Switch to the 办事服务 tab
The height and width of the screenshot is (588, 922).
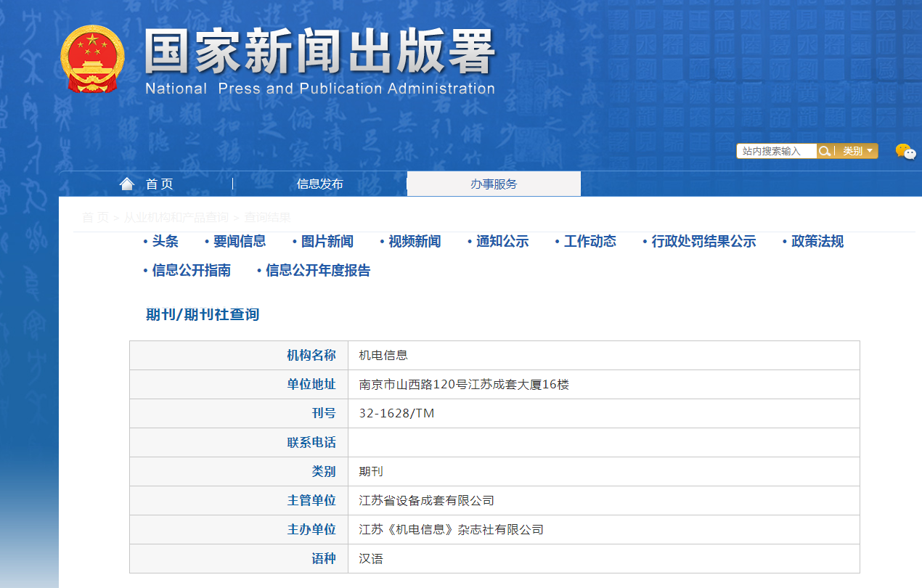click(494, 184)
